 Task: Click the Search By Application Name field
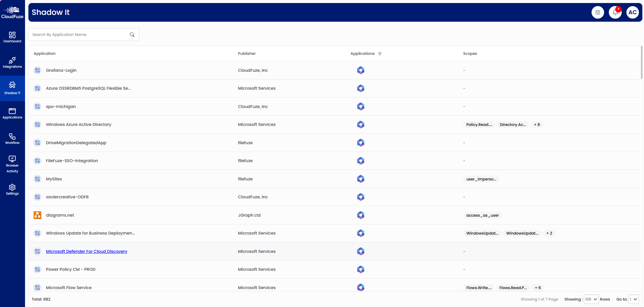[x=78, y=34]
